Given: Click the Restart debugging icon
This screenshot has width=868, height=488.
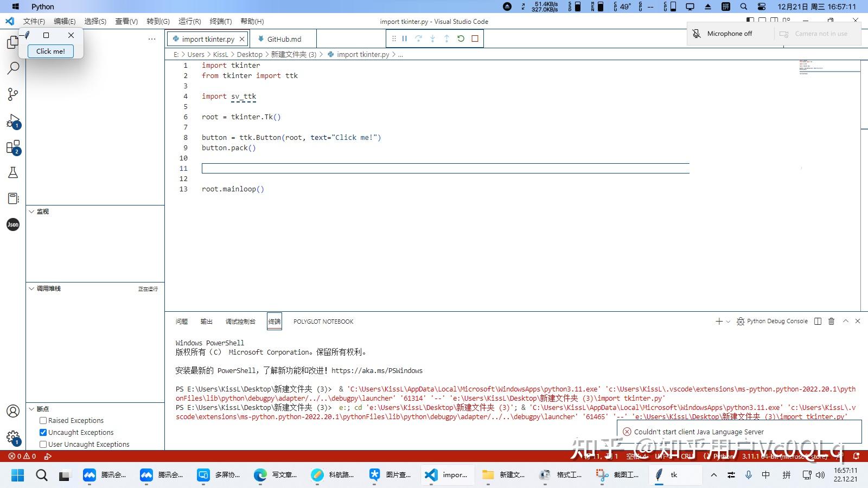Looking at the screenshot, I should [x=460, y=38].
